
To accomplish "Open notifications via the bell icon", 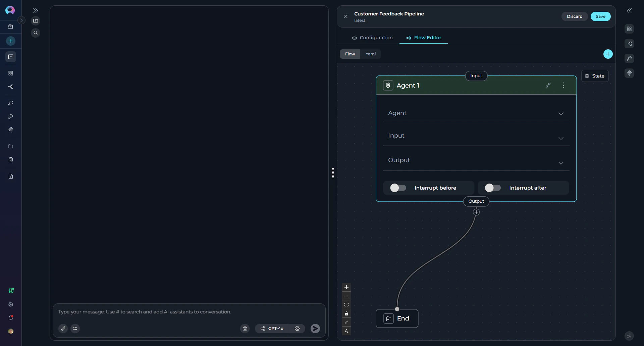I will [x=10, y=318].
